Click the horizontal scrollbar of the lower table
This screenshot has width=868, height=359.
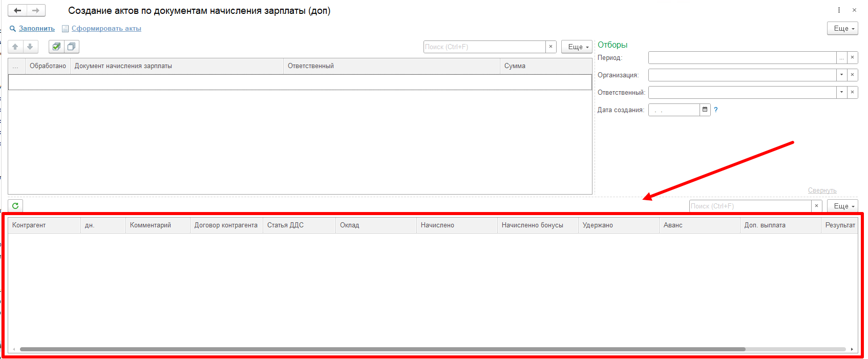point(383,349)
